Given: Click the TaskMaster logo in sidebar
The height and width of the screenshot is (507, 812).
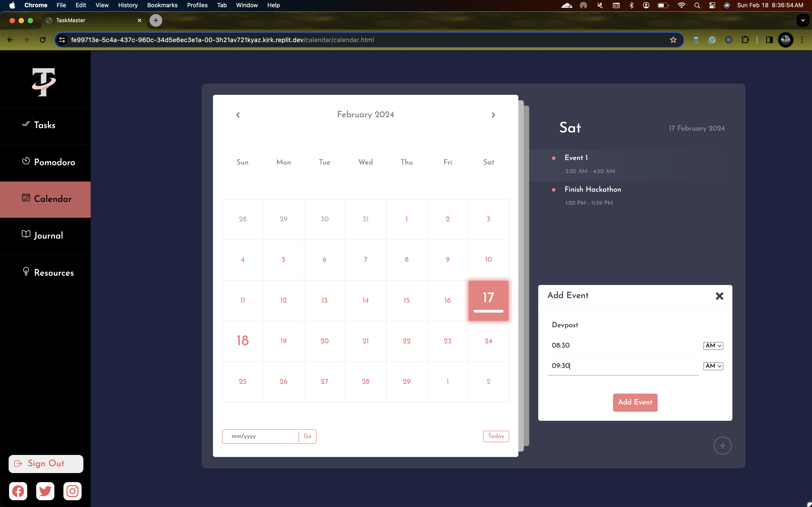Looking at the screenshot, I should click(x=44, y=82).
